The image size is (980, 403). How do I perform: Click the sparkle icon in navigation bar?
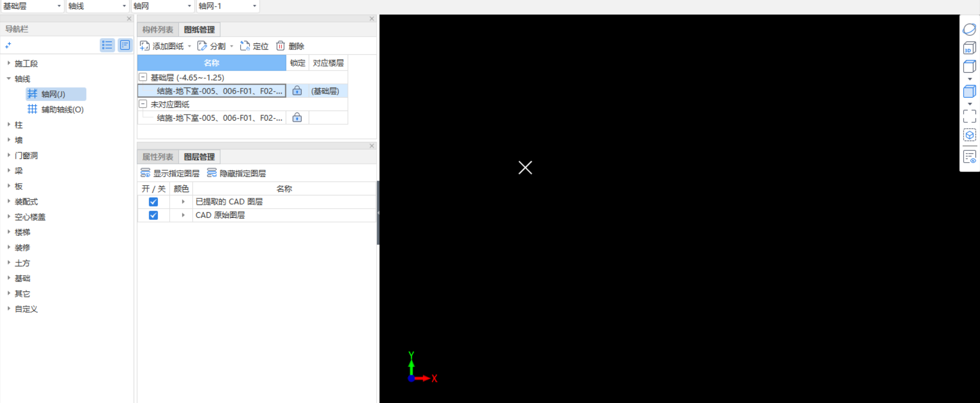8,46
